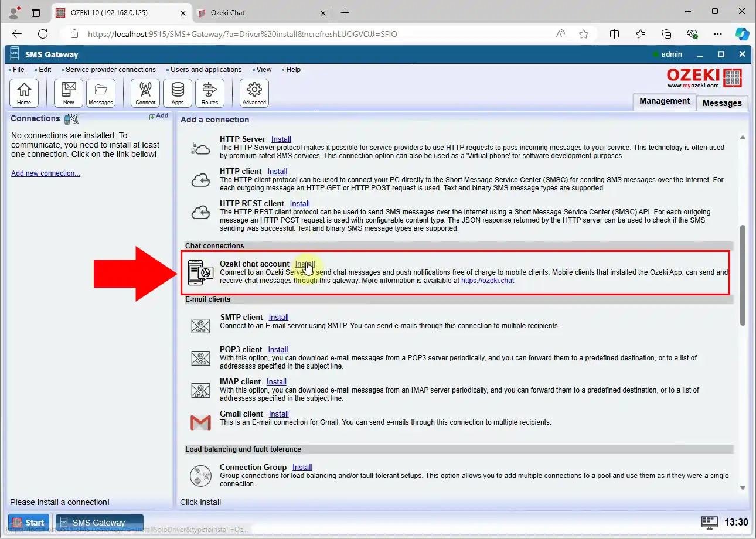Click the scrollbar up arrow in the connection list

pos(743,138)
